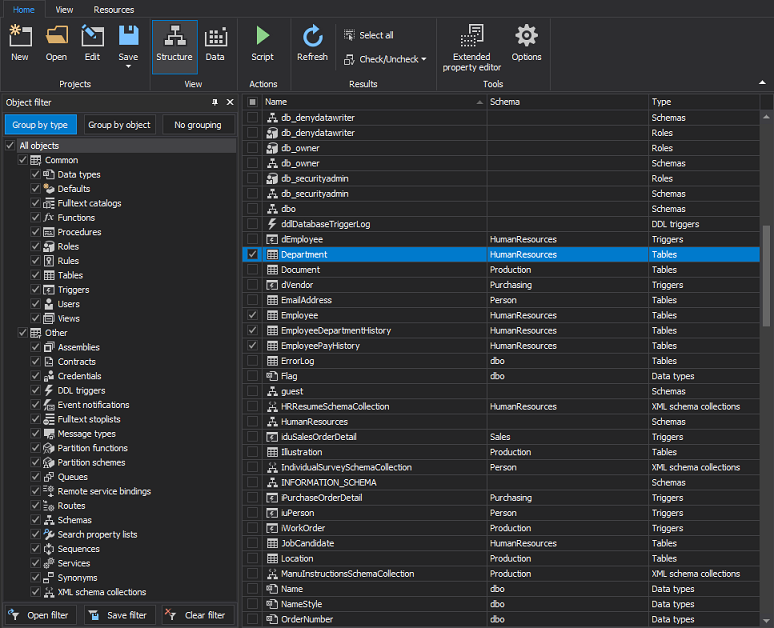
Task: Toggle the Fulltext catalogs filter checkbox
Action: [x=36, y=203]
